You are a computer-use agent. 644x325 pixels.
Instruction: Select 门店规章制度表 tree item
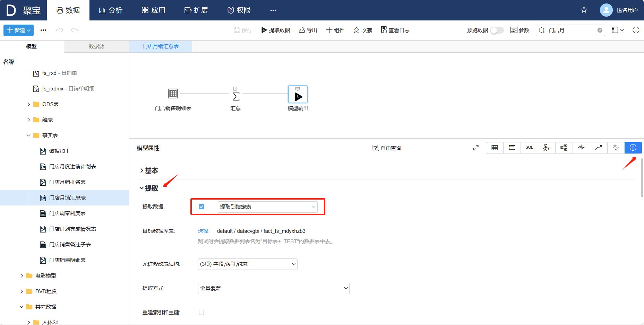(x=67, y=213)
